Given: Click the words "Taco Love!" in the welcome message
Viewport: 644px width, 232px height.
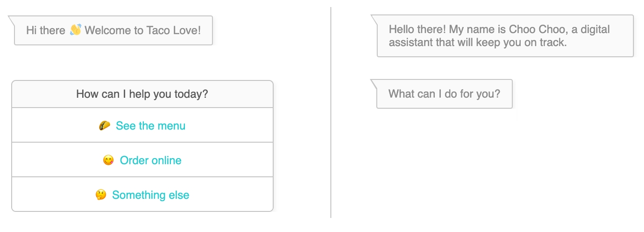Looking at the screenshot, I should point(173,31).
